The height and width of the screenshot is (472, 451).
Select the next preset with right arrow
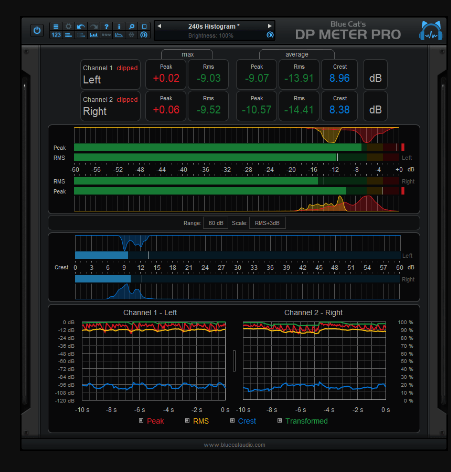pyautogui.click(x=269, y=26)
